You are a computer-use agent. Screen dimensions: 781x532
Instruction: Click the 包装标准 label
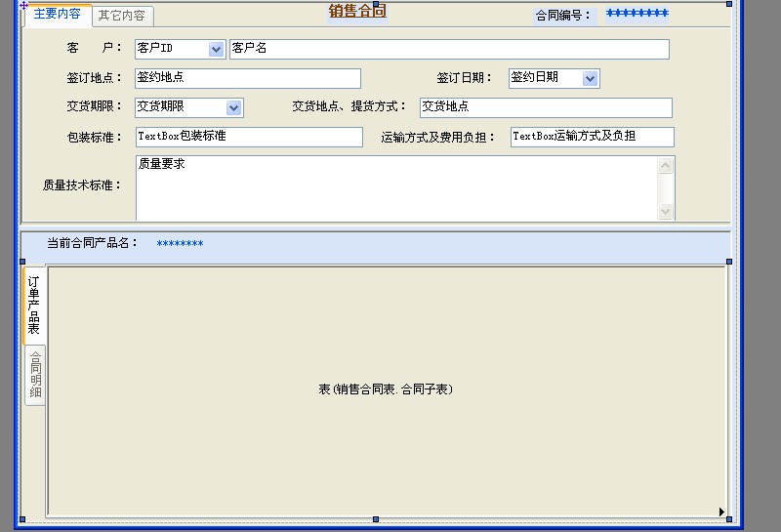tap(94, 137)
